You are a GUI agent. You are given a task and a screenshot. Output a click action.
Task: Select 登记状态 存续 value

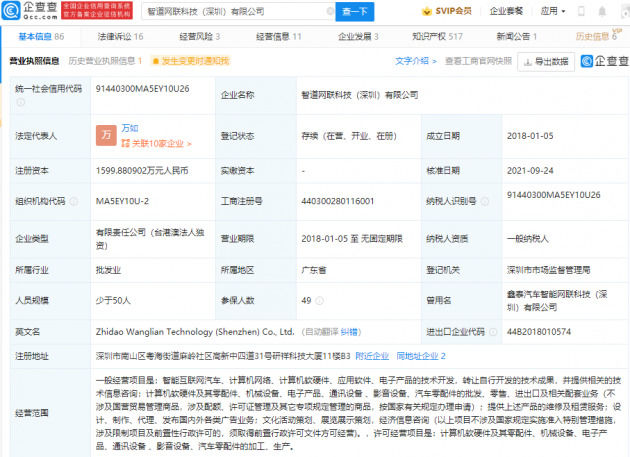349,136
